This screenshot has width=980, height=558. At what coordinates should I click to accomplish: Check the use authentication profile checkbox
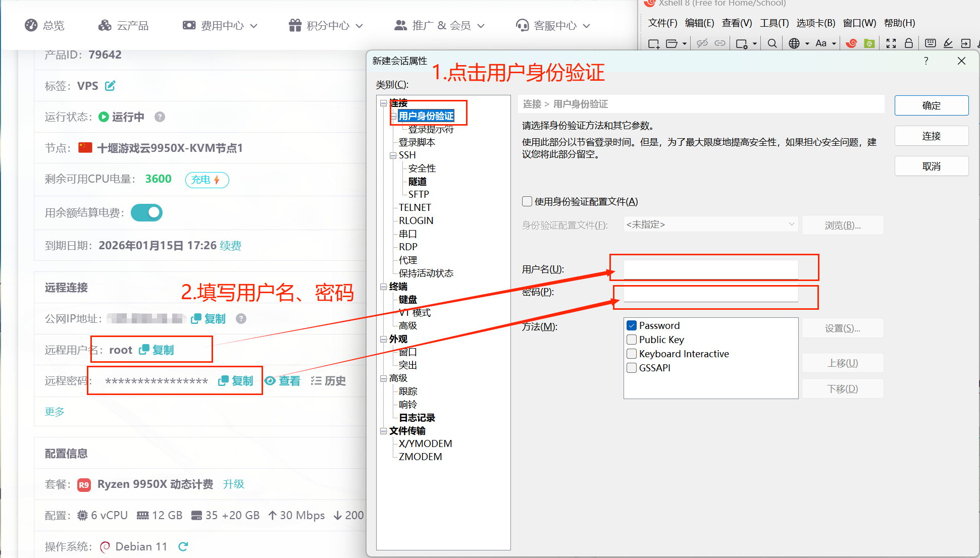tap(527, 202)
